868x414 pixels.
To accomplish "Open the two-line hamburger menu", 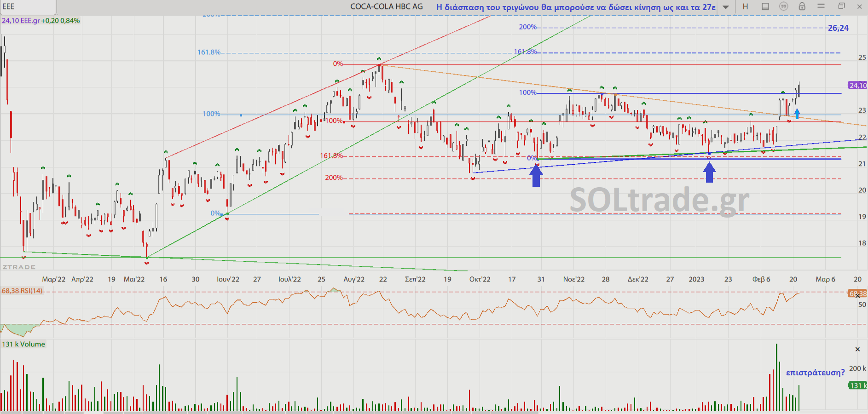I will coord(821,6).
